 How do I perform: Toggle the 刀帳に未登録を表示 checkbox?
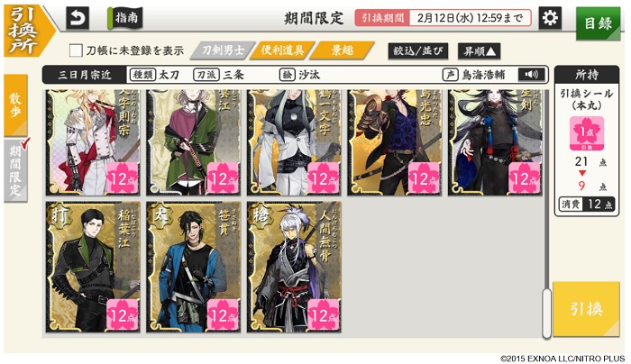click(76, 50)
